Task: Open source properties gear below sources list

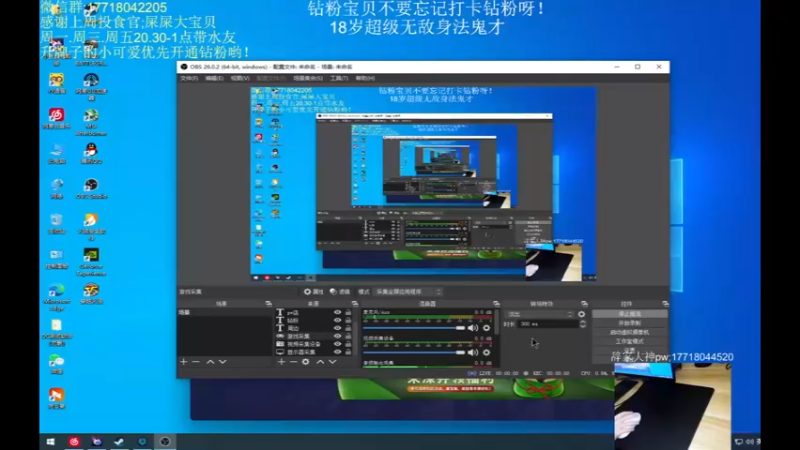Action: click(306, 362)
